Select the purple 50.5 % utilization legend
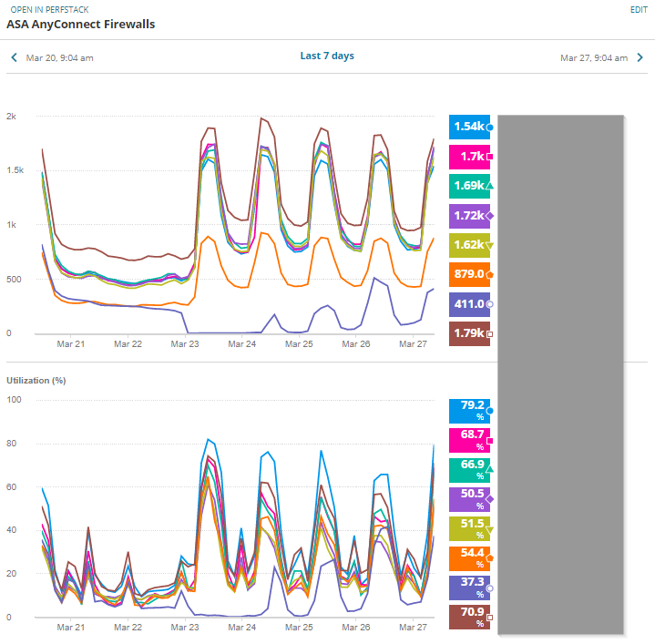Viewport: 655px width, 644px height. tap(469, 499)
